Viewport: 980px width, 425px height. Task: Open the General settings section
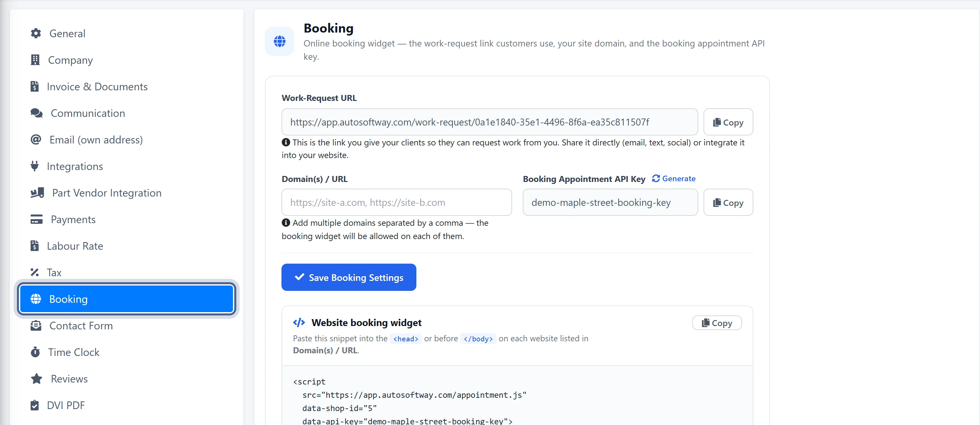(126, 34)
